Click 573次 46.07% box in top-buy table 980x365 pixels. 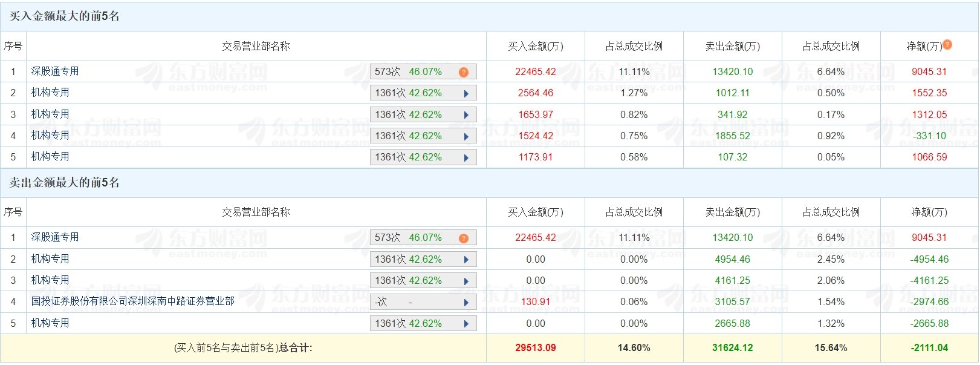point(423,72)
